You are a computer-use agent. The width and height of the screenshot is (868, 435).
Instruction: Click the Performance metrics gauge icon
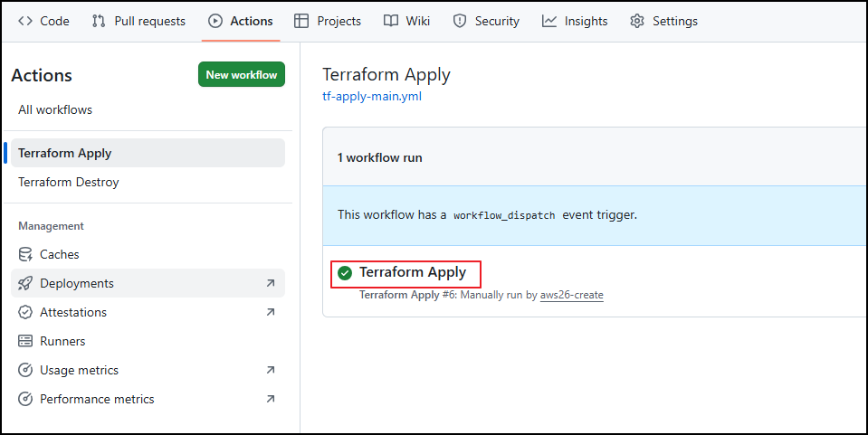click(25, 399)
